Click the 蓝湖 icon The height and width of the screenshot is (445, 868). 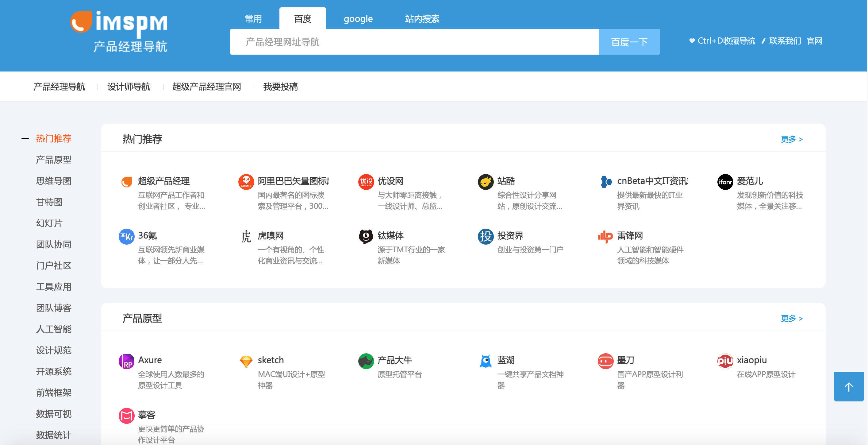pyautogui.click(x=485, y=360)
